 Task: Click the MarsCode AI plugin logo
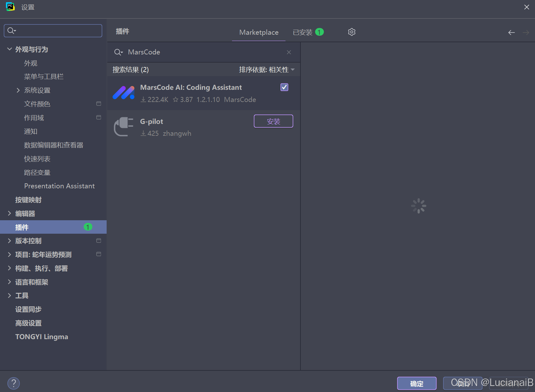click(x=124, y=93)
